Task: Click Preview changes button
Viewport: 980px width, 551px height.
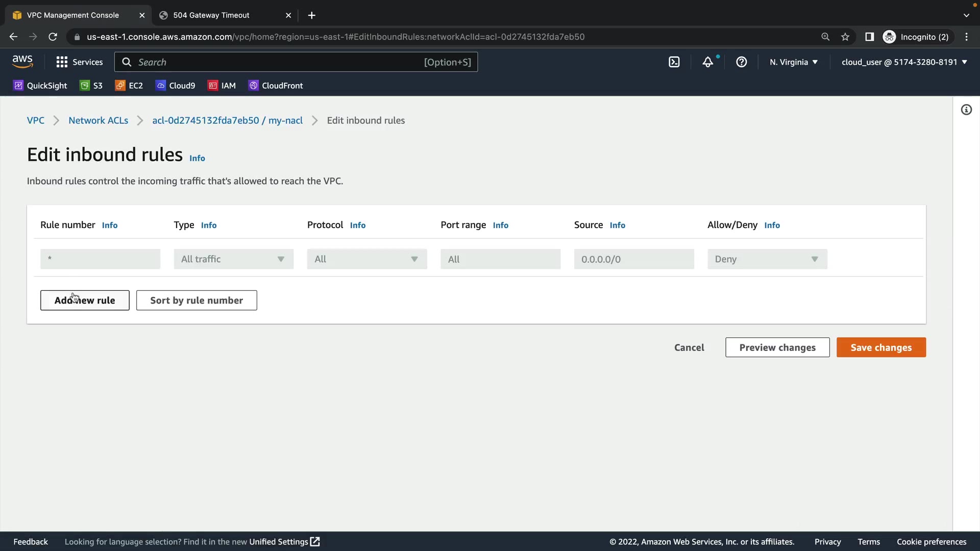Action: [x=777, y=347]
